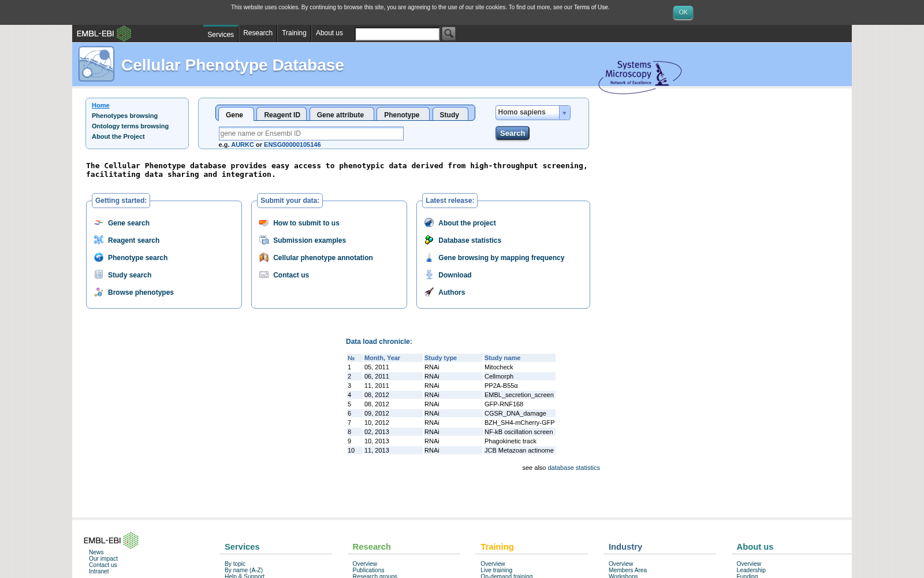Click the Phenotype search globe icon
The height and width of the screenshot is (578, 924).
[99, 257]
